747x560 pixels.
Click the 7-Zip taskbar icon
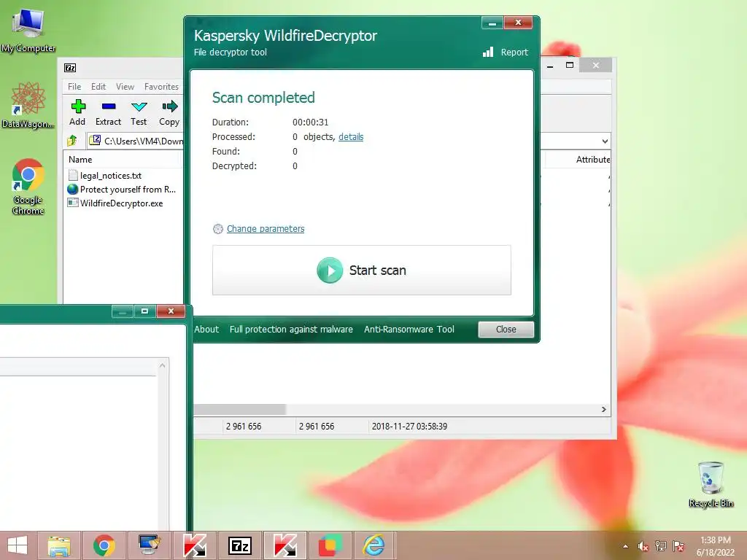tap(239, 545)
